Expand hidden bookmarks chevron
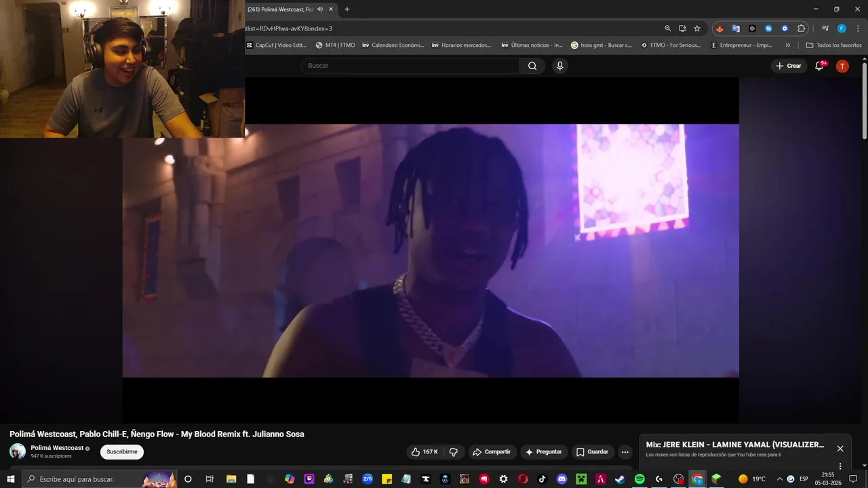Screen dimensions: 868x488 coord(787,45)
